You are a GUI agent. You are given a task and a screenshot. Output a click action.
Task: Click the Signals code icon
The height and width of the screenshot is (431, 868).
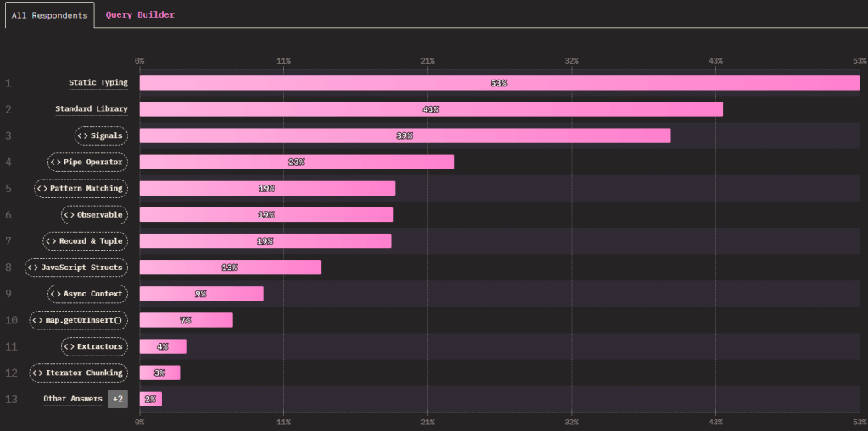click(82, 135)
